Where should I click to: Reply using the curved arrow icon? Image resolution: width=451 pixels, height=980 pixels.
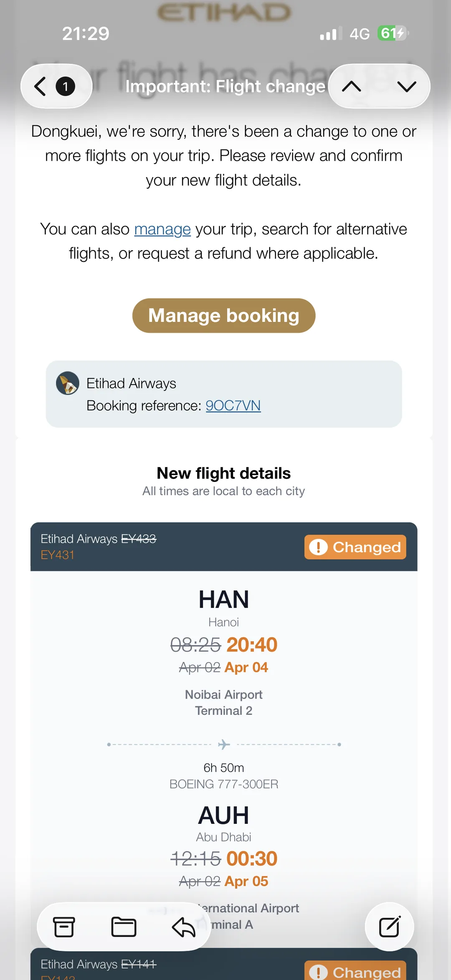tap(184, 927)
